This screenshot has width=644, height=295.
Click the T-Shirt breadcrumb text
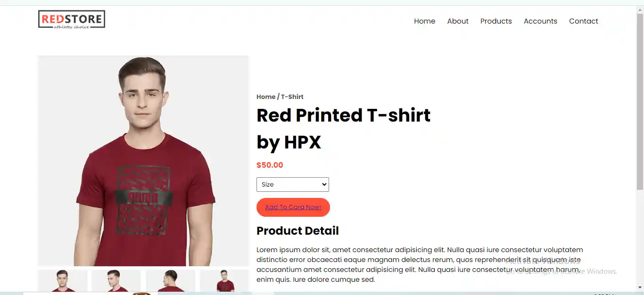292,97
